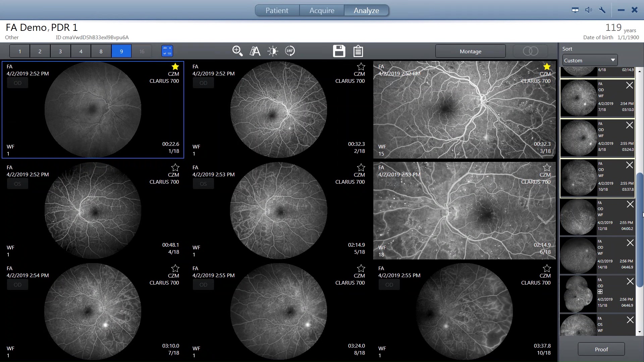Toggle the abc/wf/123 annotation overlay
This screenshot has width=644, height=362.
167,51
